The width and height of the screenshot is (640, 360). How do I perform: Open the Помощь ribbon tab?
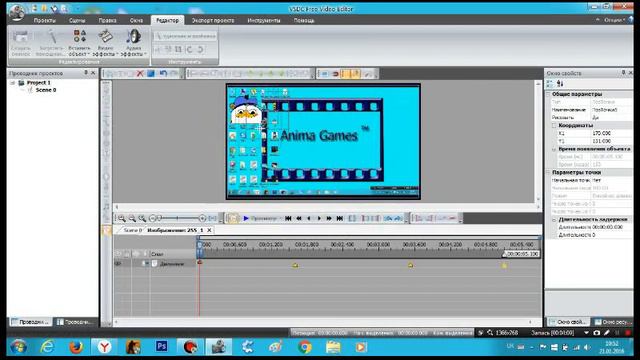pos(304,20)
